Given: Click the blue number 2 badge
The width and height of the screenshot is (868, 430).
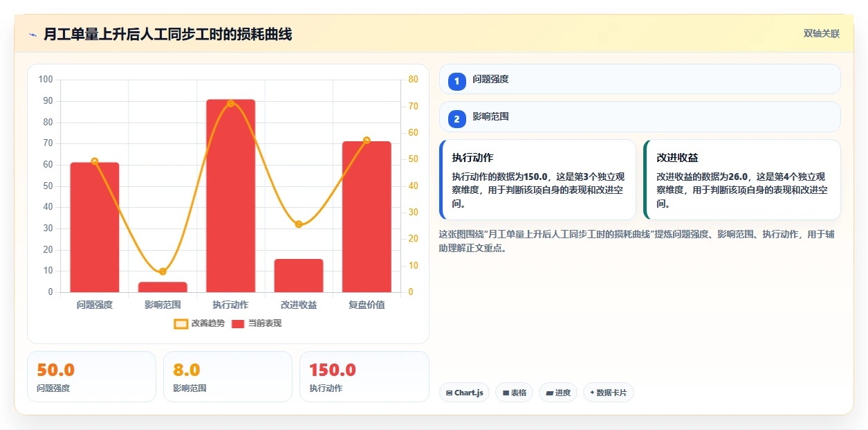Looking at the screenshot, I should pos(456,119).
